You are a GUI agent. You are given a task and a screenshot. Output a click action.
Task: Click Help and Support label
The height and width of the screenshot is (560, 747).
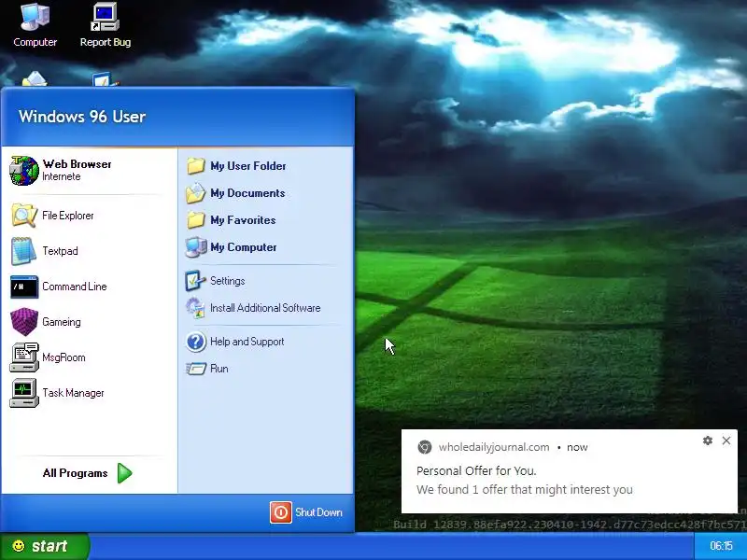click(247, 342)
